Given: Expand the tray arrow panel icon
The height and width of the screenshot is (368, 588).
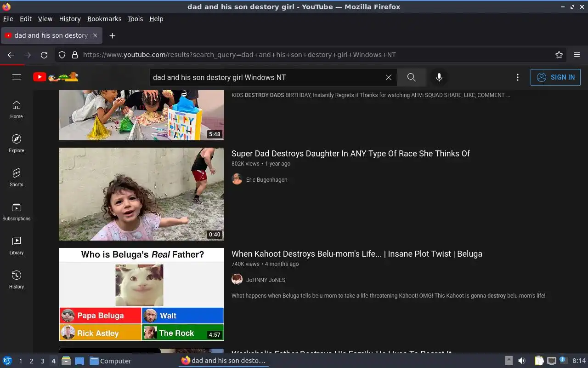Looking at the screenshot, I should (x=509, y=361).
